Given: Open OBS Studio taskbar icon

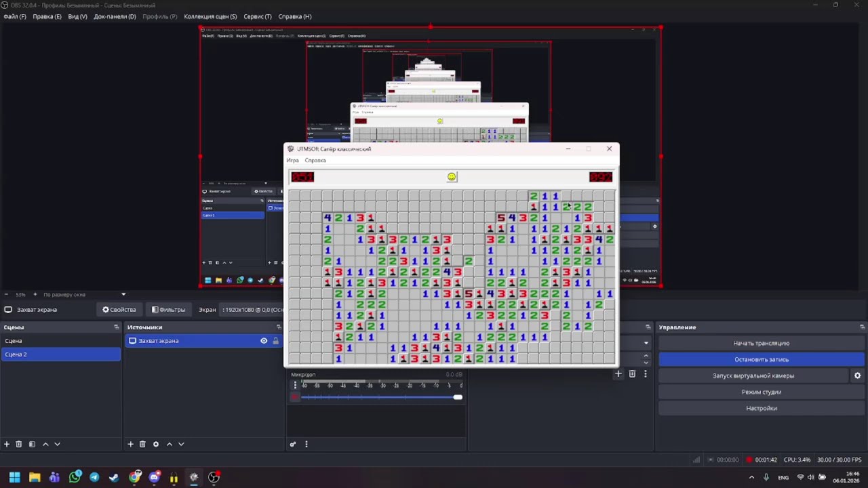Looking at the screenshot, I should (214, 477).
